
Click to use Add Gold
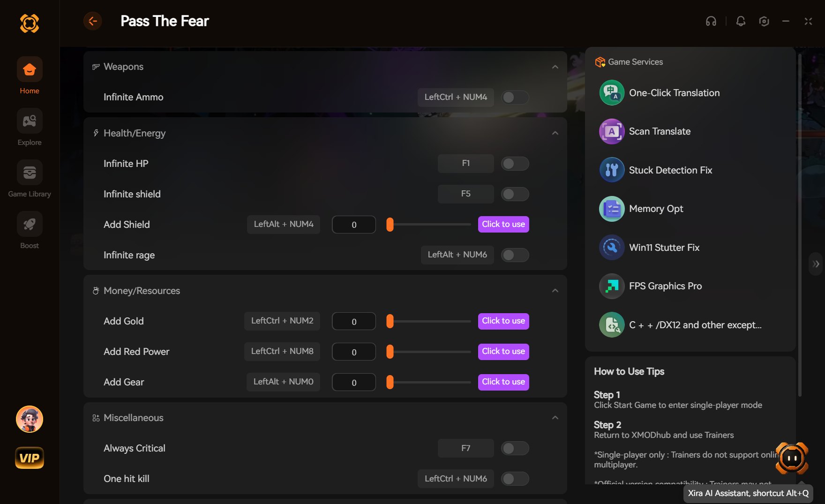[503, 321]
